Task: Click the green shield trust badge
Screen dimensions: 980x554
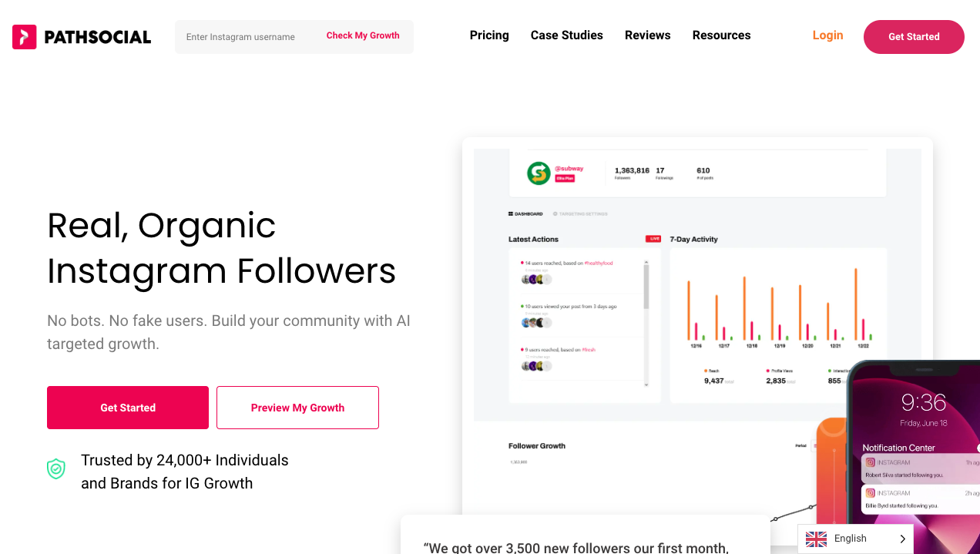Action: [x=56, y=468]
